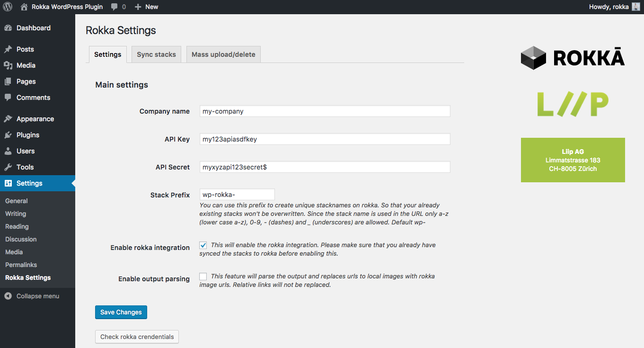This screenshot has height=348, width=644.
Task: Disable the rokka integration checkbox
Action: [x=203, y=245]
